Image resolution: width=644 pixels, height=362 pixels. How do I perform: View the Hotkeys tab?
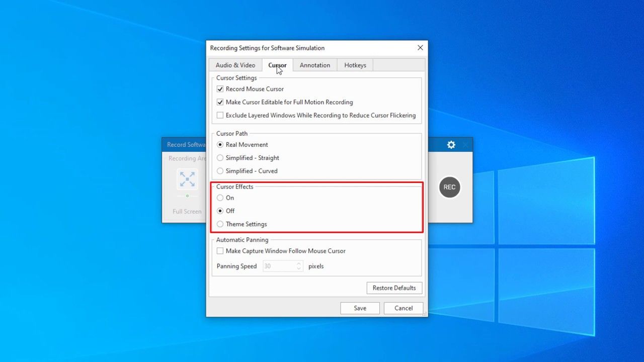355,65
